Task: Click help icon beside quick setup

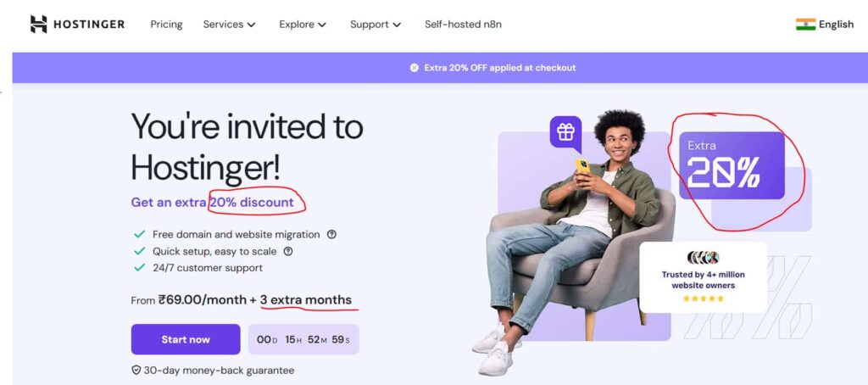Action: tap(288, 251)
